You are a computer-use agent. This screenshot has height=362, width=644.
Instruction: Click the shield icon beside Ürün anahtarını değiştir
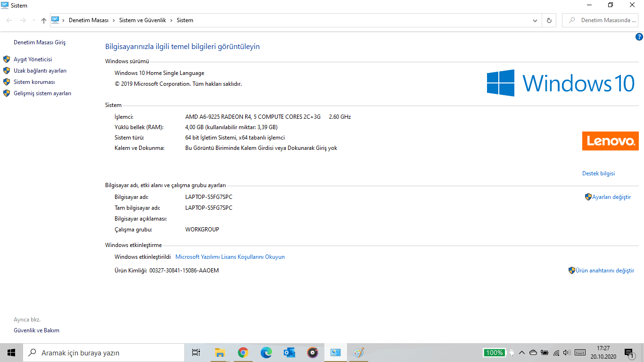point(572,271)
